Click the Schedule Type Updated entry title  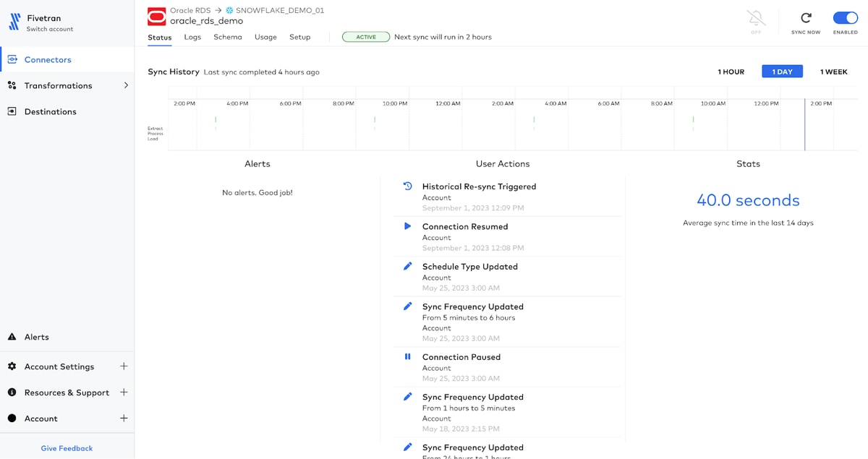coord(470,267)
